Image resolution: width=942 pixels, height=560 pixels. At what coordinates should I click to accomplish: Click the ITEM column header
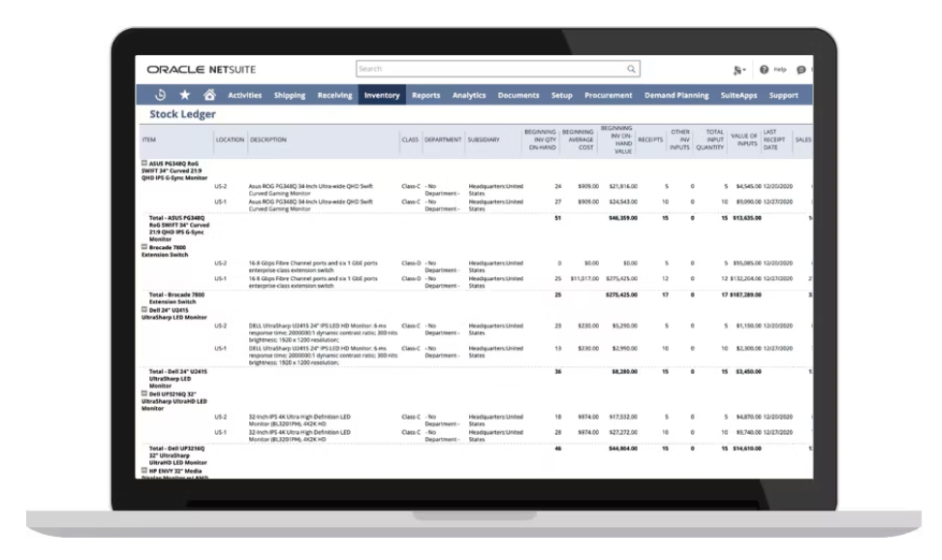click(149, 140)
